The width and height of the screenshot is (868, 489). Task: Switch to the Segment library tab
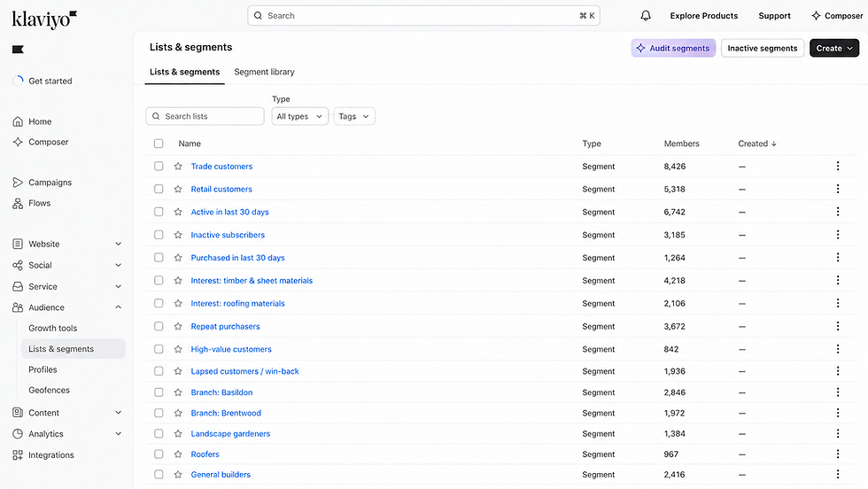264,72
